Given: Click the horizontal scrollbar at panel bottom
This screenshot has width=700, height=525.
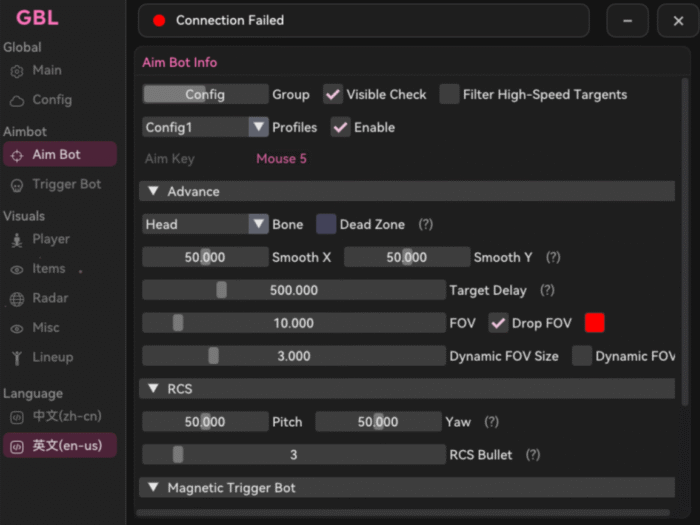Looking at the screenshot, I should [x=405, y=512].
